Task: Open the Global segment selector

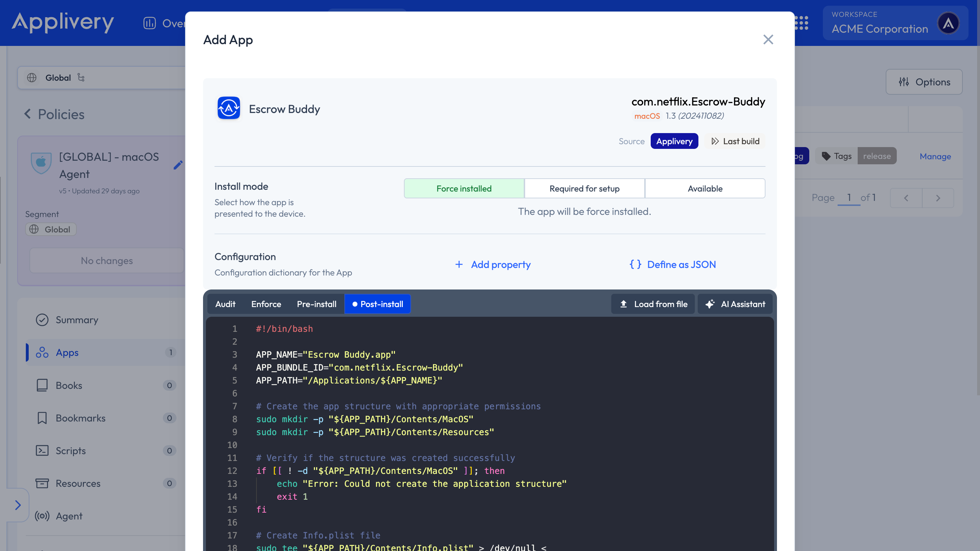Action: (x=102, y=77)
